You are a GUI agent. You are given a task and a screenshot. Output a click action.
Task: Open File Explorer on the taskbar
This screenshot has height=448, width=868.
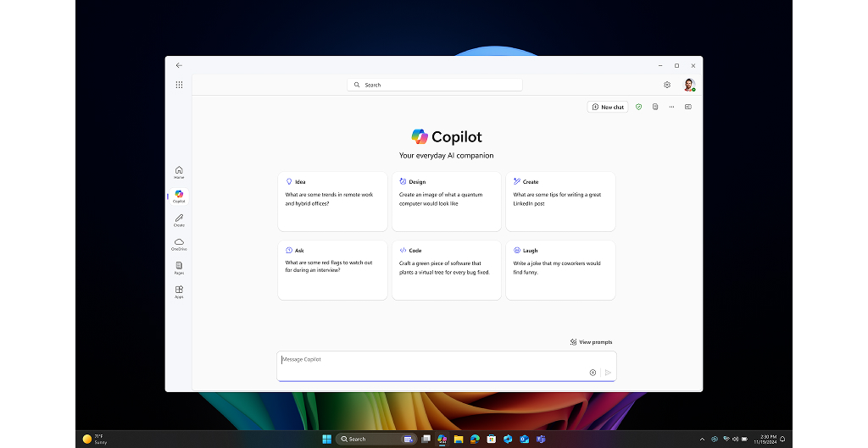[459, 440]
